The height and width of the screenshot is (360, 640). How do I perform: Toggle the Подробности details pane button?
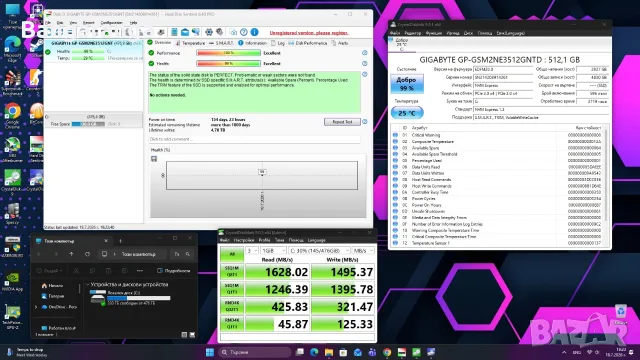click(x=173, y=271)
